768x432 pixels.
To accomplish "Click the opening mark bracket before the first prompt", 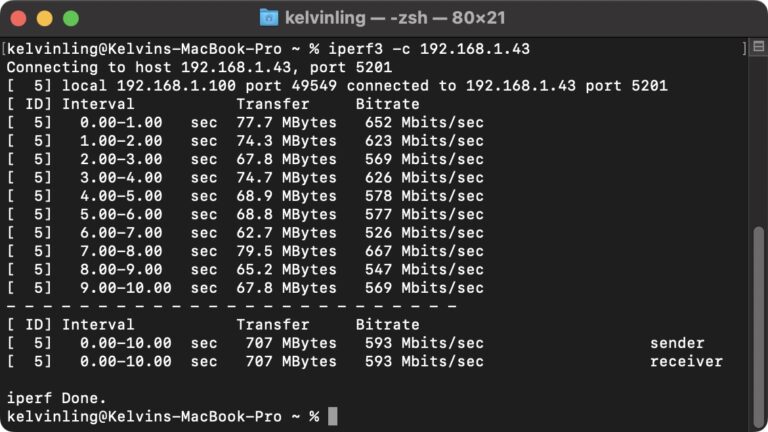I will 4,49.
